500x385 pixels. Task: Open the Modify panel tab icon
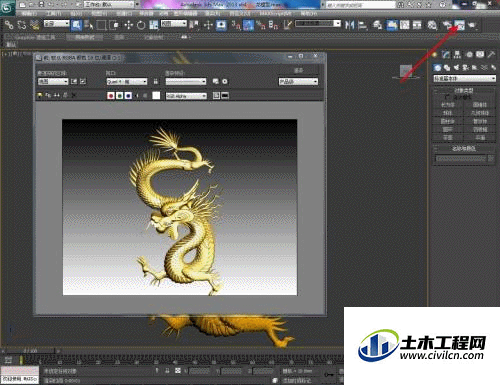click(446, 54)
